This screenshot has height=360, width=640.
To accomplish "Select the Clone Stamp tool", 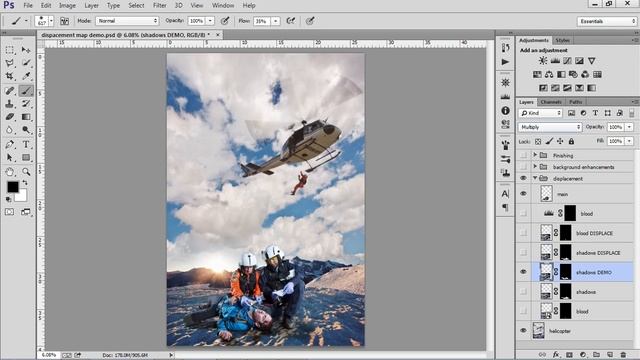I will pos(10,104).
